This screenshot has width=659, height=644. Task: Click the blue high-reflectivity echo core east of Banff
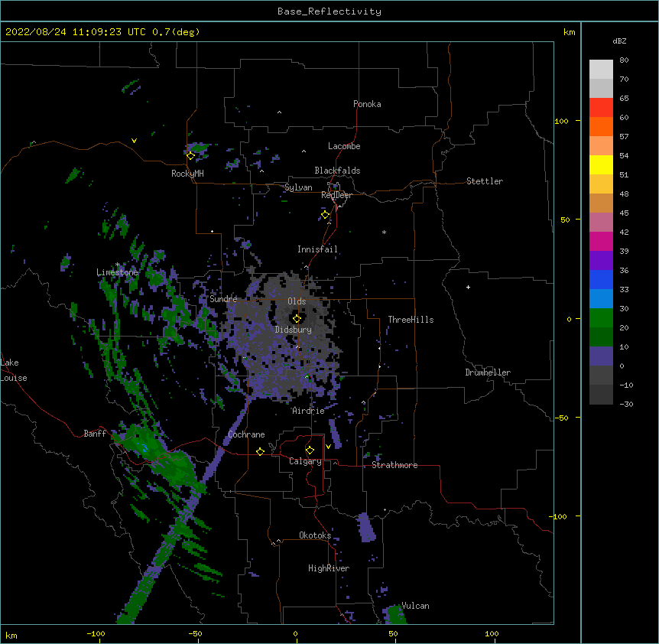[x=144, y=448]
